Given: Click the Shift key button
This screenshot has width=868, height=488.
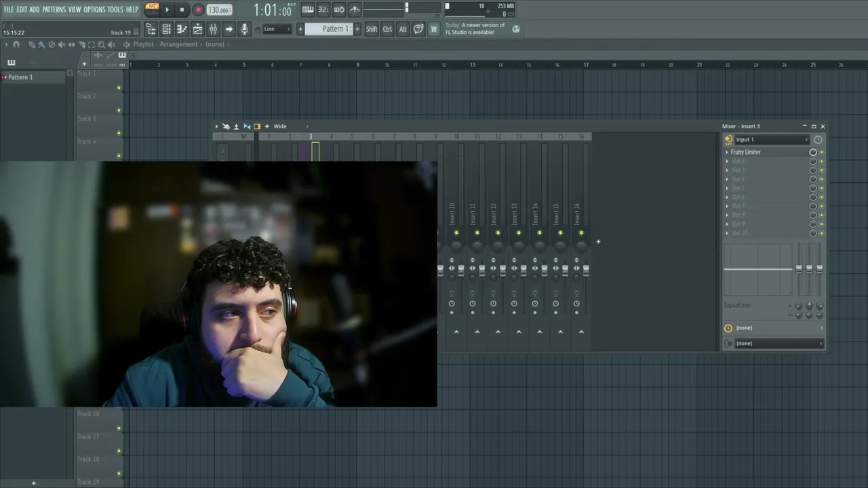Looking at the screenshot, I should [372, 29].
